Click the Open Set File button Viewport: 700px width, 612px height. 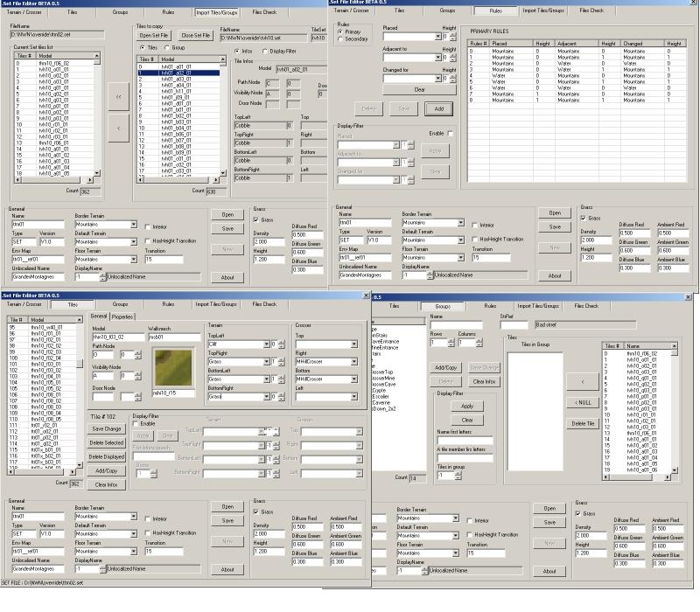pos(151,35)
